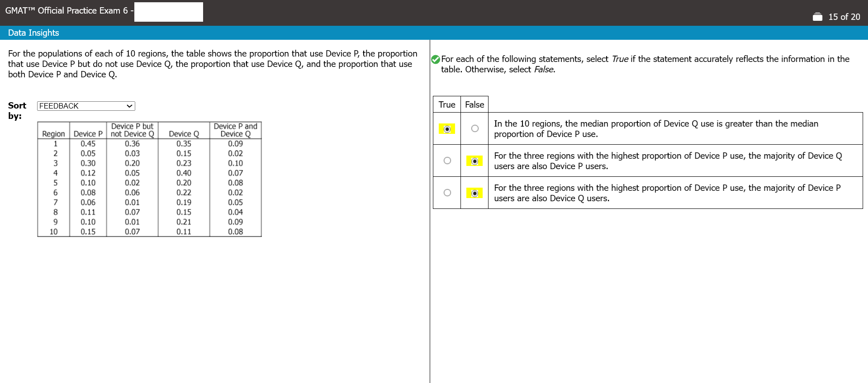
Task: Click the question counter stack icon
Action: pyautogui.click(x=817, y=17)
